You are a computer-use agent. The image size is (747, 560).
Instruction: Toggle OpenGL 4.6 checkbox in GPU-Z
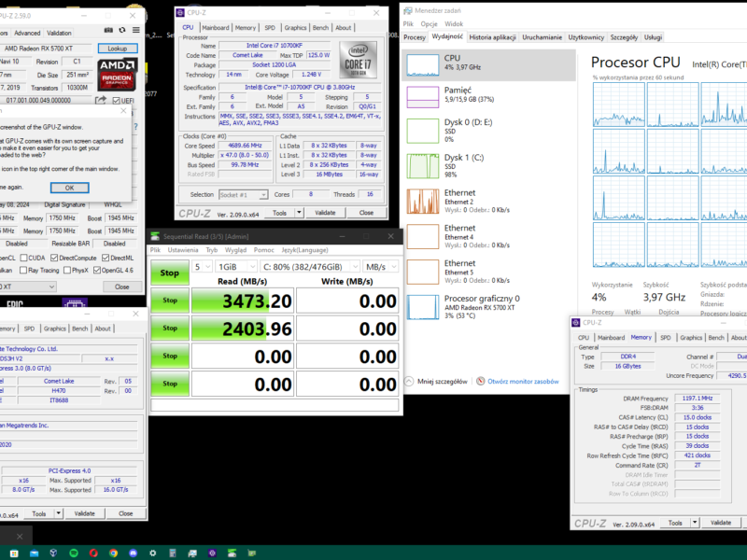pyautogui.click(x=97, y=270)
